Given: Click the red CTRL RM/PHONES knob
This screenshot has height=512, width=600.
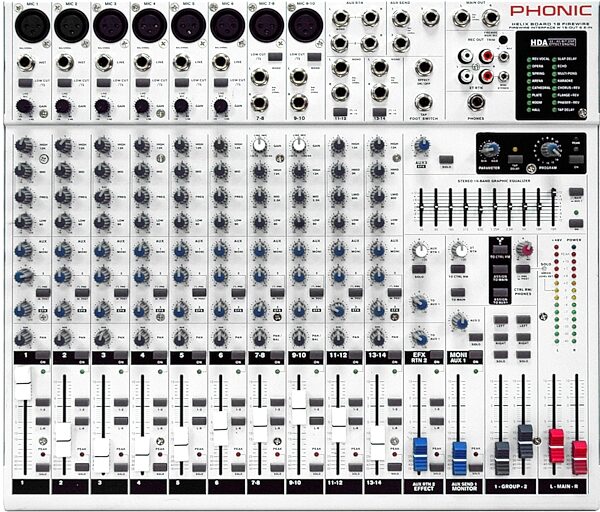Looking at the screenshot, I should click(525, 249).
